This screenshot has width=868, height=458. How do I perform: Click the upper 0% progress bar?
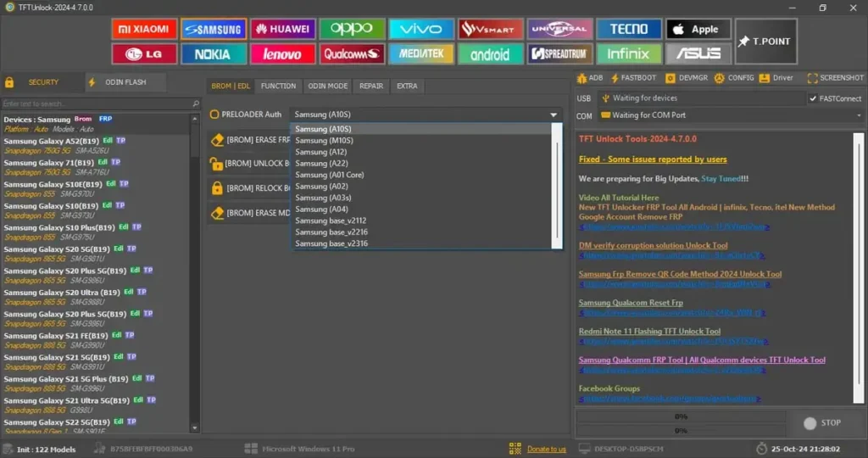tap(681, 416)
